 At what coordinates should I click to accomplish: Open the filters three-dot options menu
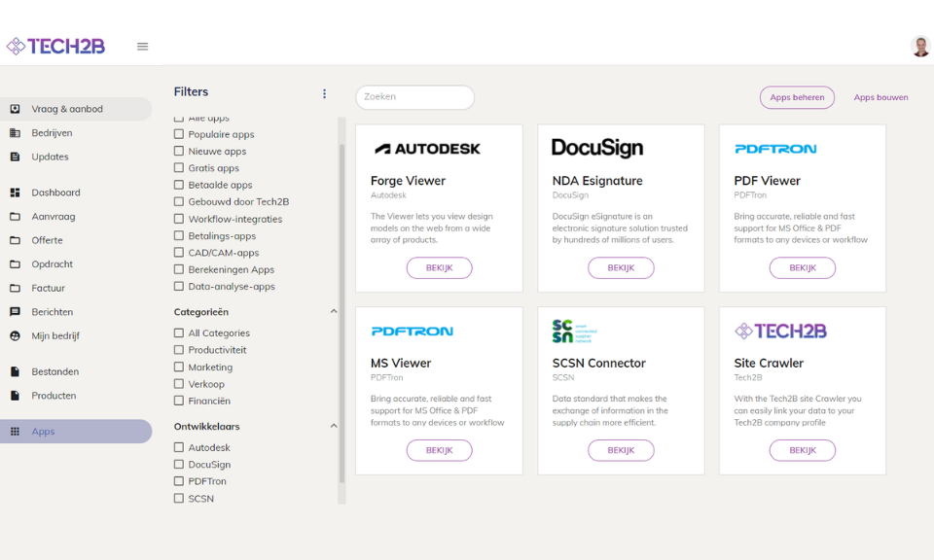tap(325, 93)
